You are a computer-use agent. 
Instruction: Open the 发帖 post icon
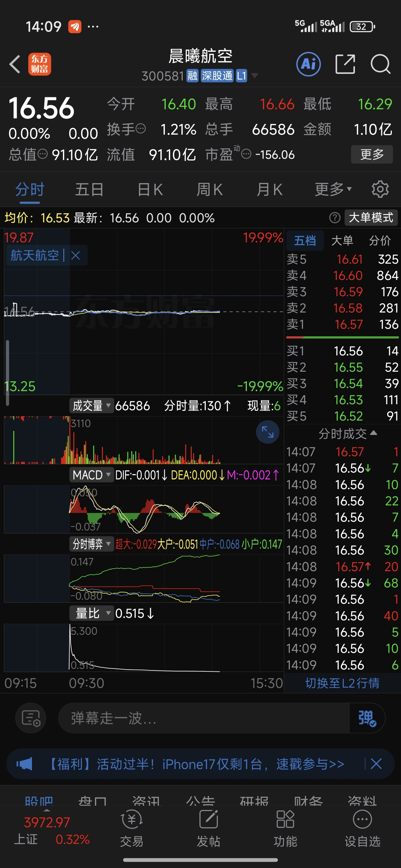(x=208, y=829)
